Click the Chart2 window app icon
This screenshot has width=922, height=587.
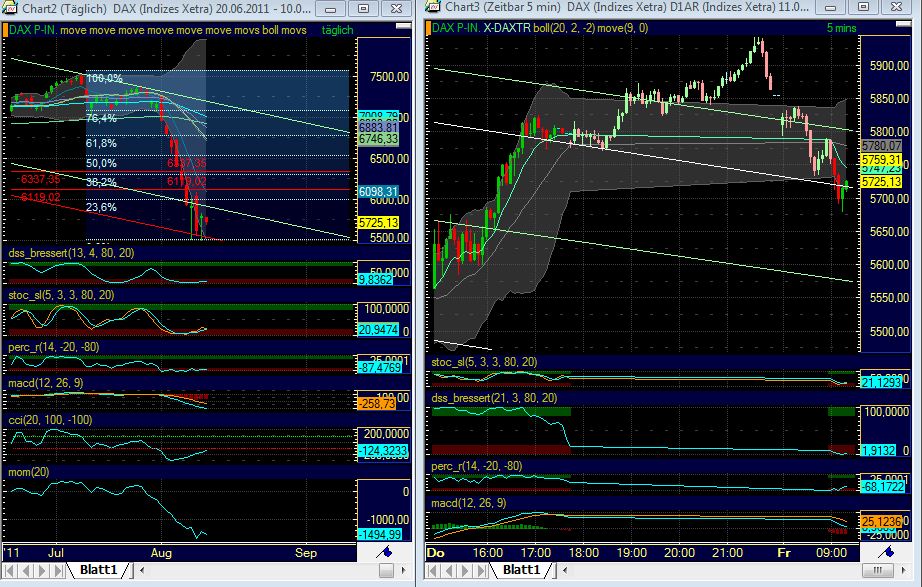(9, 8)
